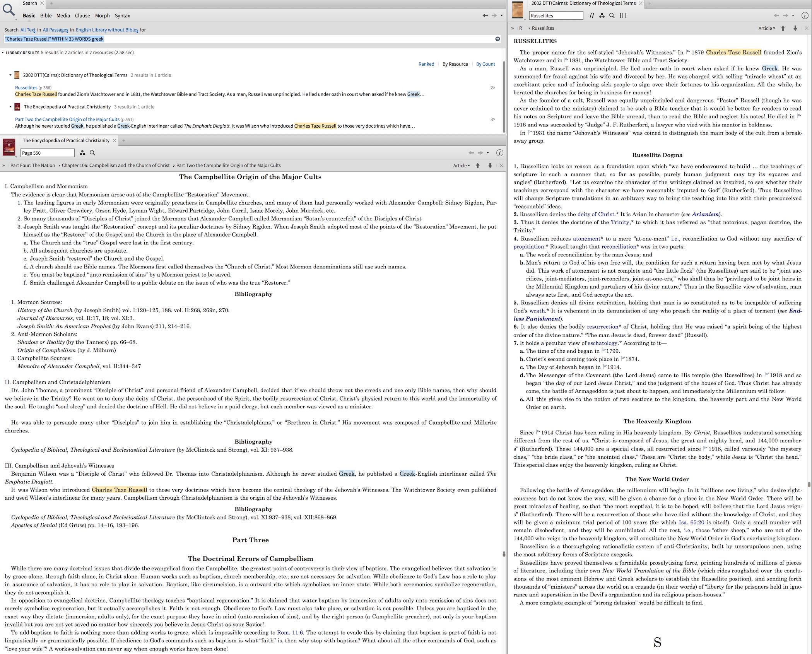Follow the Isa. 65:20 reference link

tap(692, 522)
